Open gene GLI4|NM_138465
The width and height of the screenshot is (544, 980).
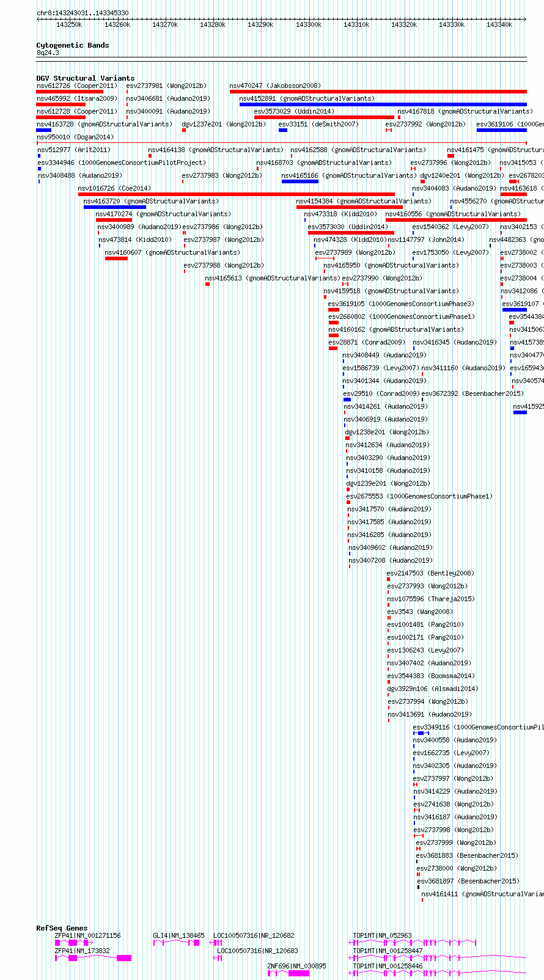(x=179, y=935)
